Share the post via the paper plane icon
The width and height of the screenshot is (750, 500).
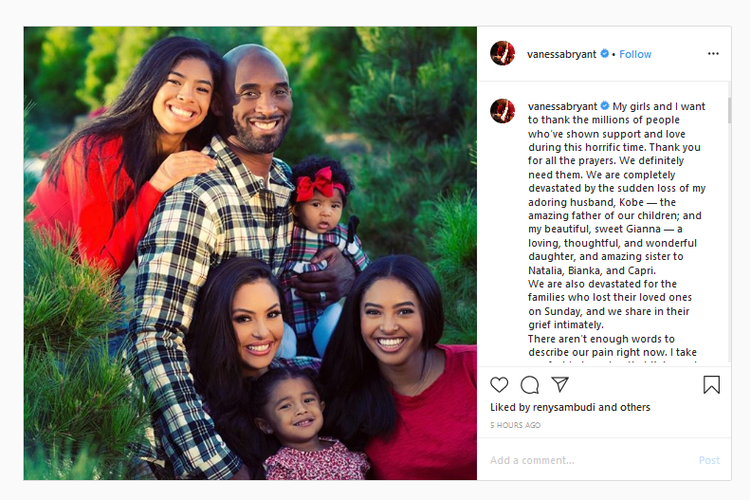[560, 384]
